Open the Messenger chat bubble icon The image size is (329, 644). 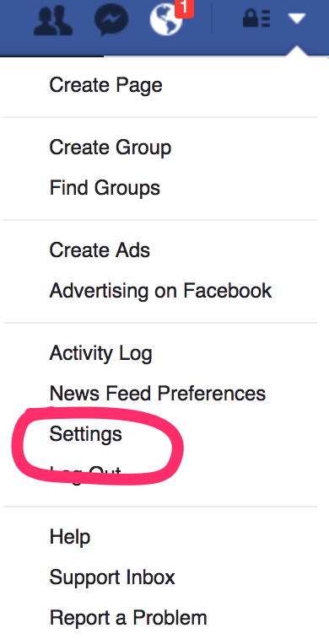pyautogui.click(x=111, y=19)
